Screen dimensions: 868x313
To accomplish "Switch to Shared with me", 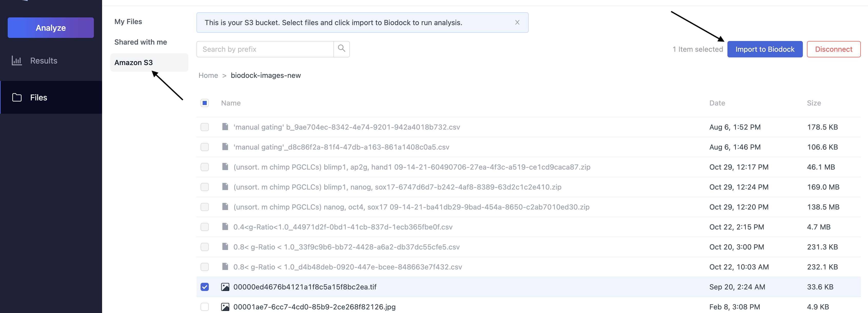I will pyautogui.click(x=141, y=42).
